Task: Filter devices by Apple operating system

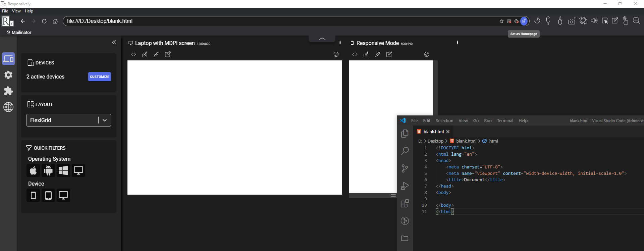Action: (33, 170)
